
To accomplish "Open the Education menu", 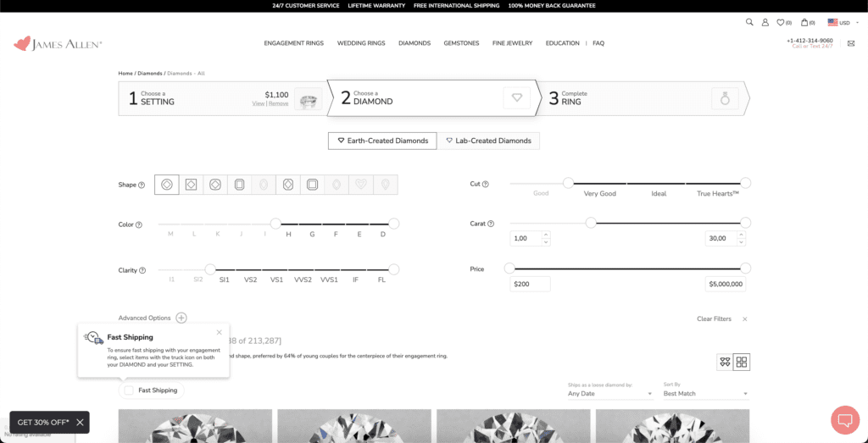I will coord(563,43).
